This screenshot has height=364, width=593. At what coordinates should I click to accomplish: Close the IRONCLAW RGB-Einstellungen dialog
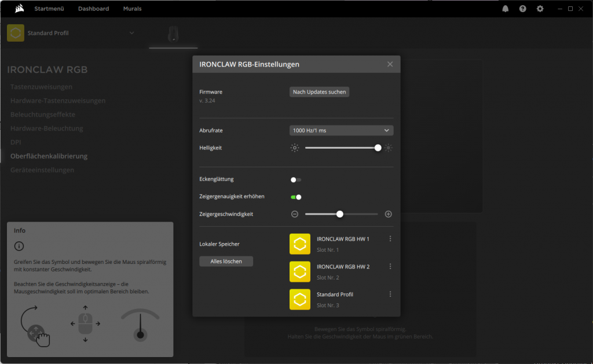click(x=390, y=64)
